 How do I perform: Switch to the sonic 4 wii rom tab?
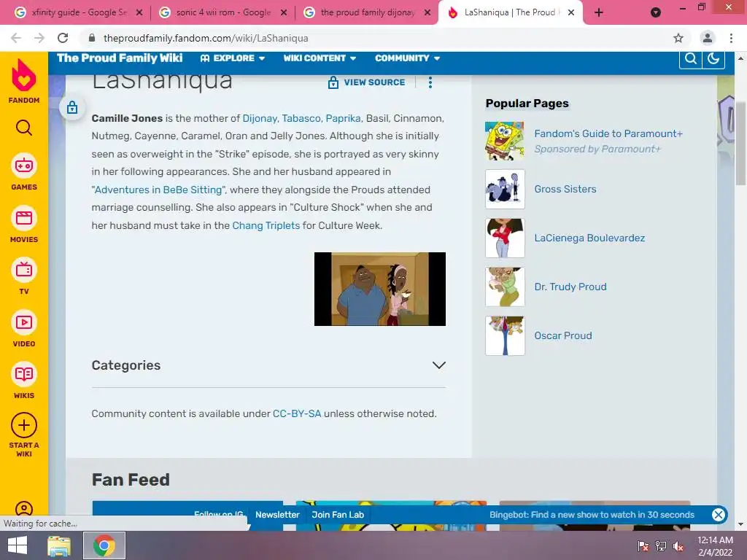click(223, 12)
